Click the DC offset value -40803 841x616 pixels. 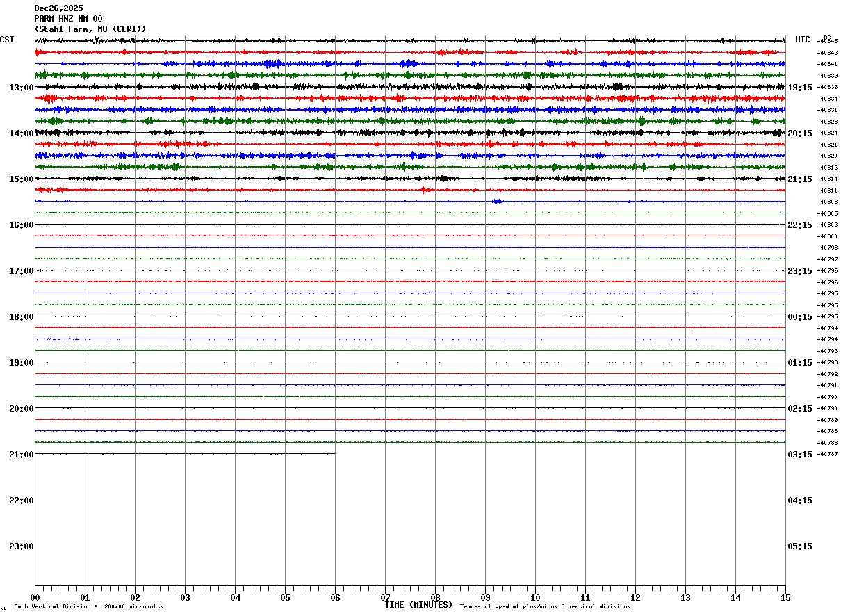(827, 225)
